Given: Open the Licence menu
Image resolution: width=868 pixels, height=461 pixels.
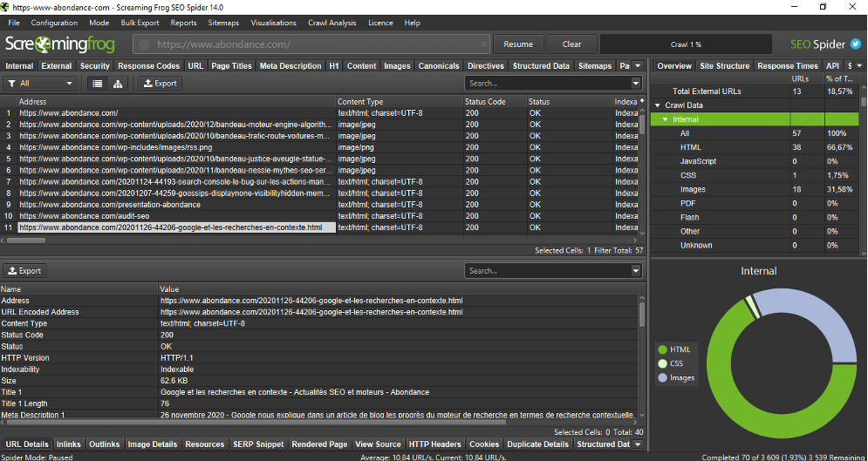Looking at the screenshot, I should pyautogui.click(x=381, y=23).
